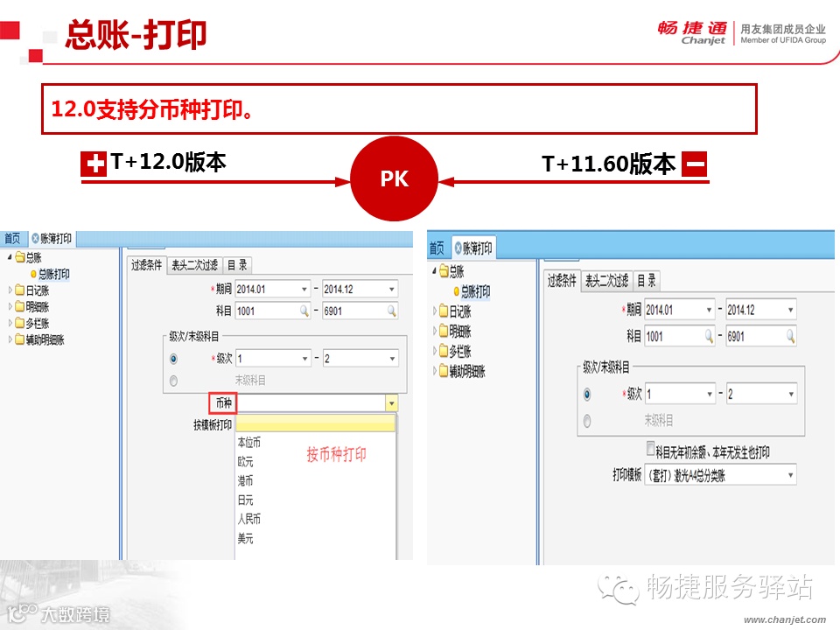Screen dimensions: 840x630
Task: Click 日记账 folder icon in right tree
Action: (x=444, y=311)
